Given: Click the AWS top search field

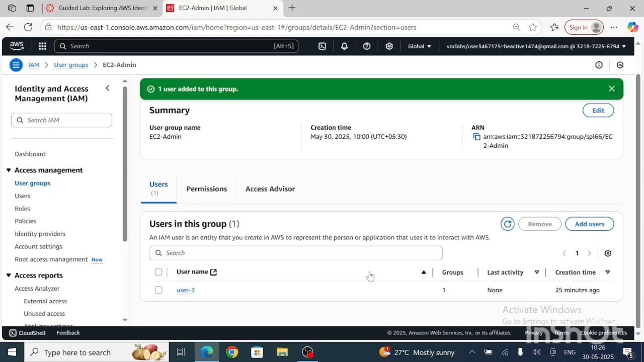Looking at the screenshot, I should (176, 46).
